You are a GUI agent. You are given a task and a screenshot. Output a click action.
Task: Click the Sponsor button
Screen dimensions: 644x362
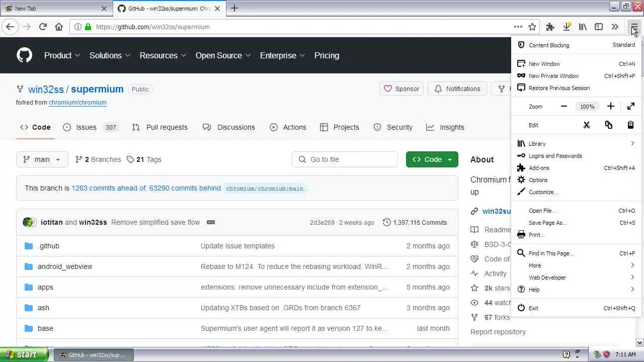[x=401, y=88]
